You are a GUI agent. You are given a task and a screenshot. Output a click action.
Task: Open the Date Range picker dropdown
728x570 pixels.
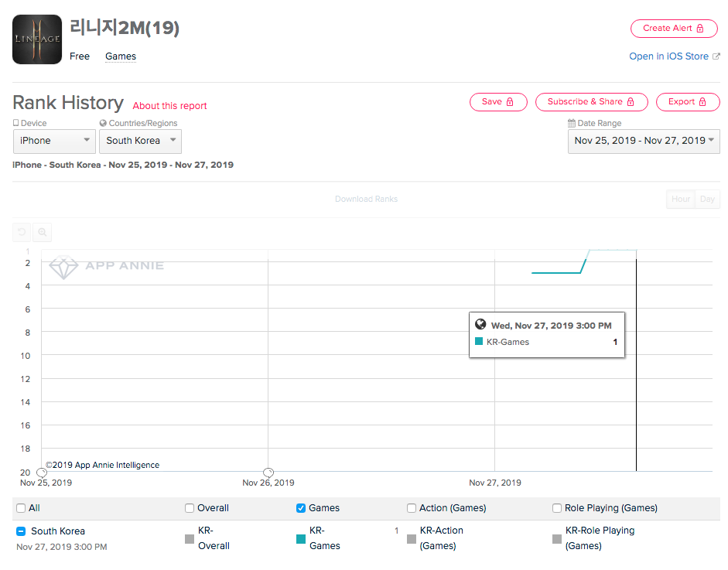click(x=644, y=141)
